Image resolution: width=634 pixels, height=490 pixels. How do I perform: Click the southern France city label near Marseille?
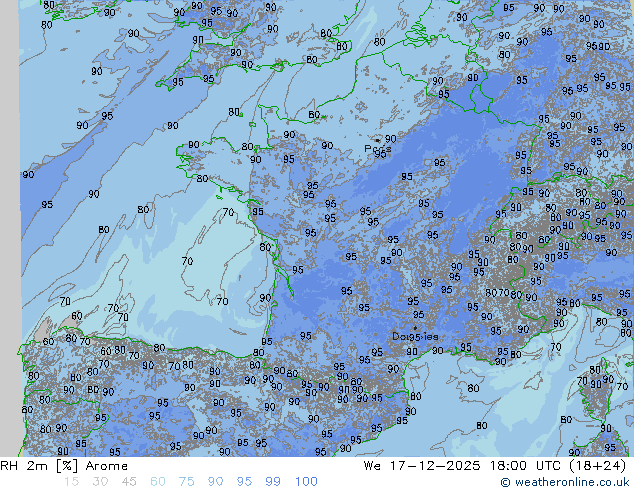415,336
